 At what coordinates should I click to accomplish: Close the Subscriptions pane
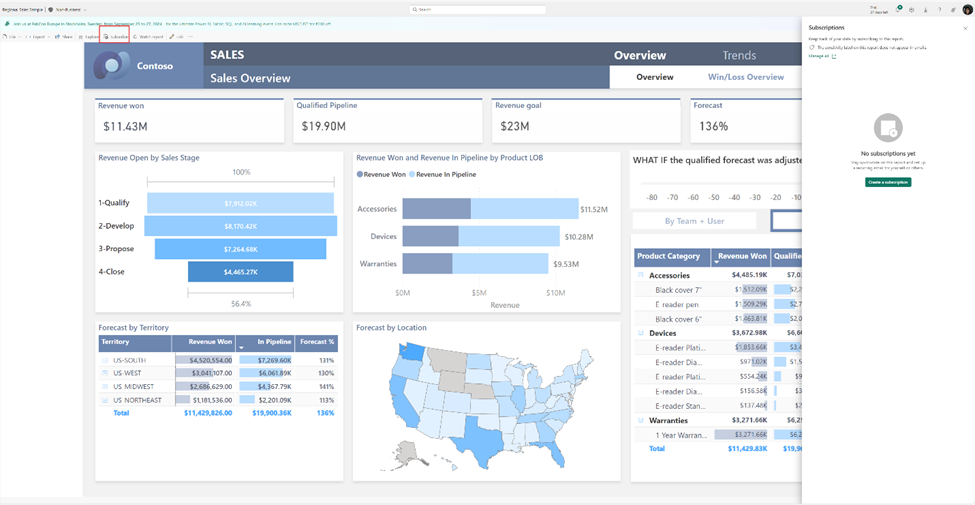(965, 28)
